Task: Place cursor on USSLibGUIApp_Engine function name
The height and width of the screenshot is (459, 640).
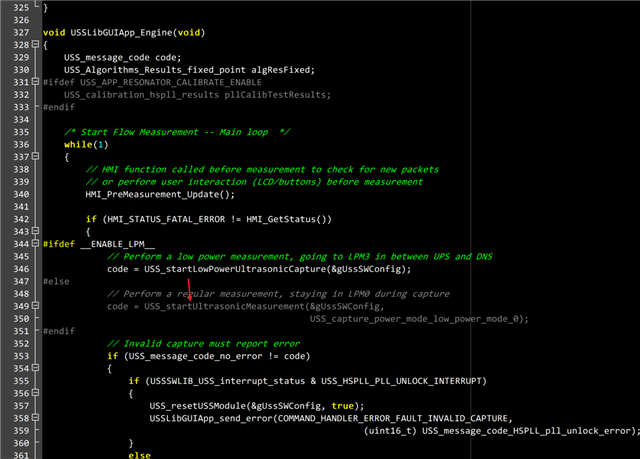Action: coord(121,33)
